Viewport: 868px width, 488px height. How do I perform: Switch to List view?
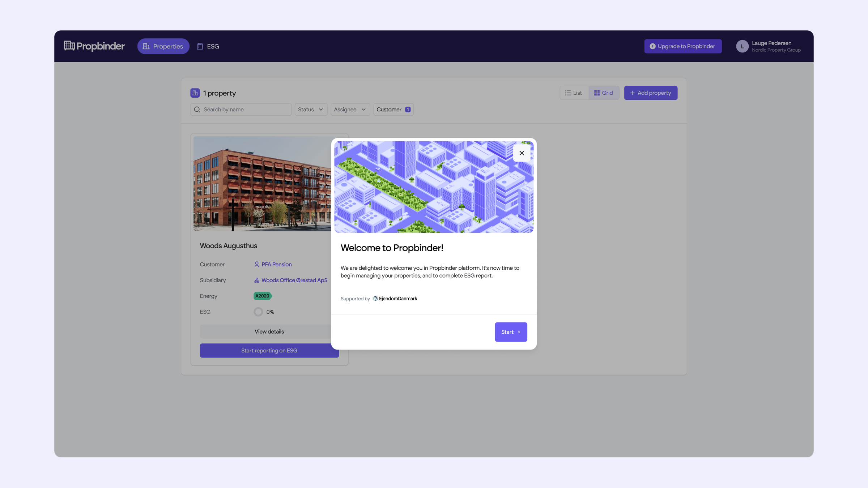(574, 93)
